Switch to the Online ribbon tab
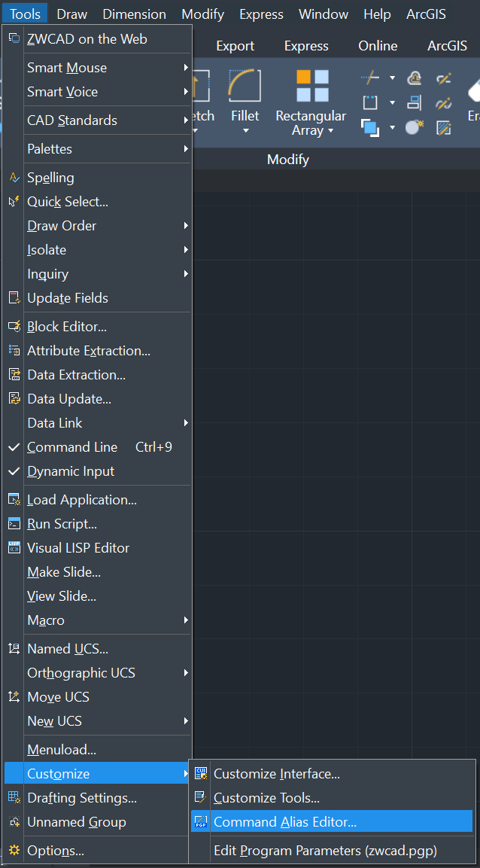 pos(378,46)
